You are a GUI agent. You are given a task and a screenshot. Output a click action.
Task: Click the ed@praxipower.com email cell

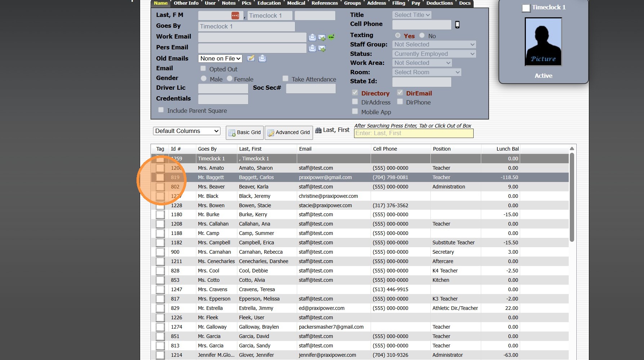[322, 308]
